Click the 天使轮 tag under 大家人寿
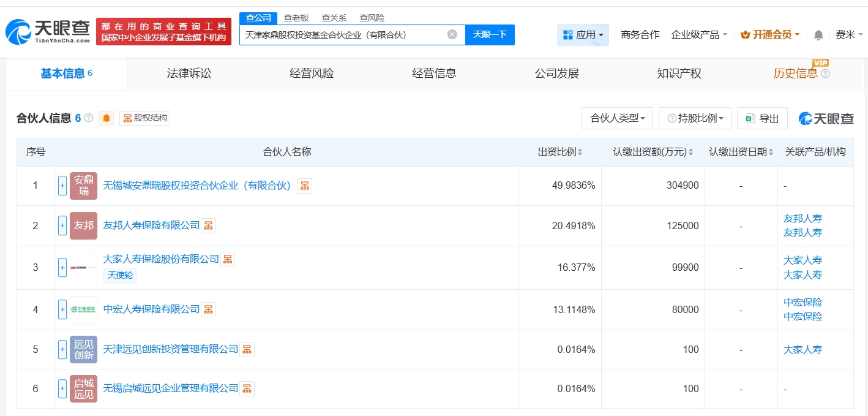This screenshot has height=416, width=868. [x=120, y=276]
